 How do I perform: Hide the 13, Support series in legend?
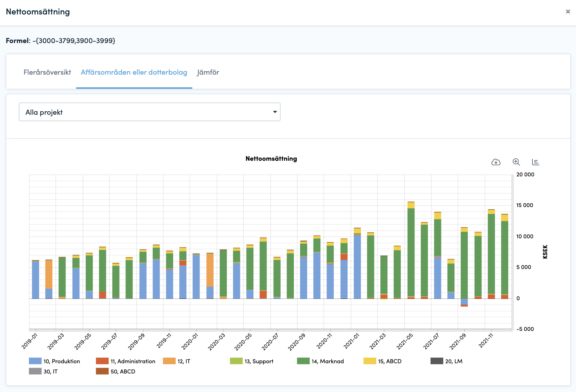[252, 361]
